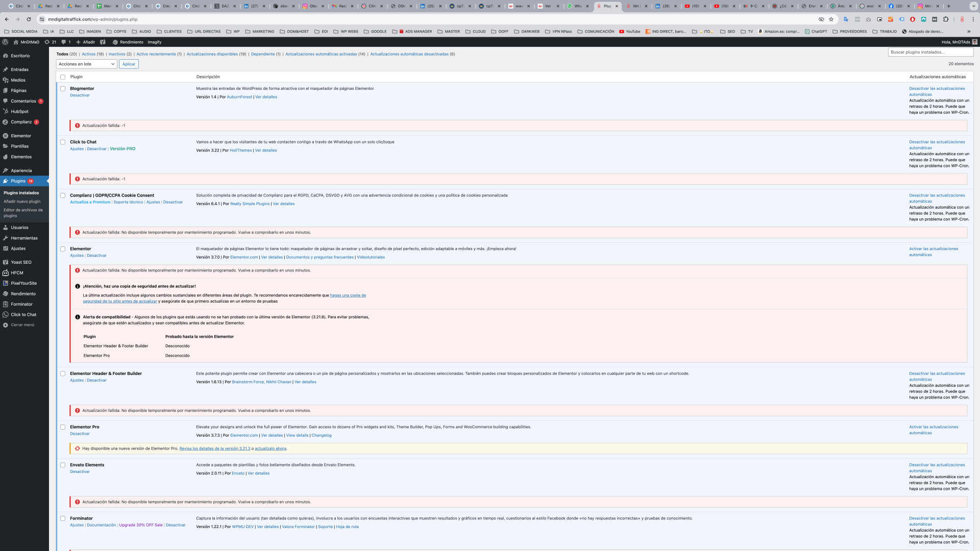Open Forminator icon in sidebar
The width and height of the screenshot is (980, 551).
tap(5, 304)
